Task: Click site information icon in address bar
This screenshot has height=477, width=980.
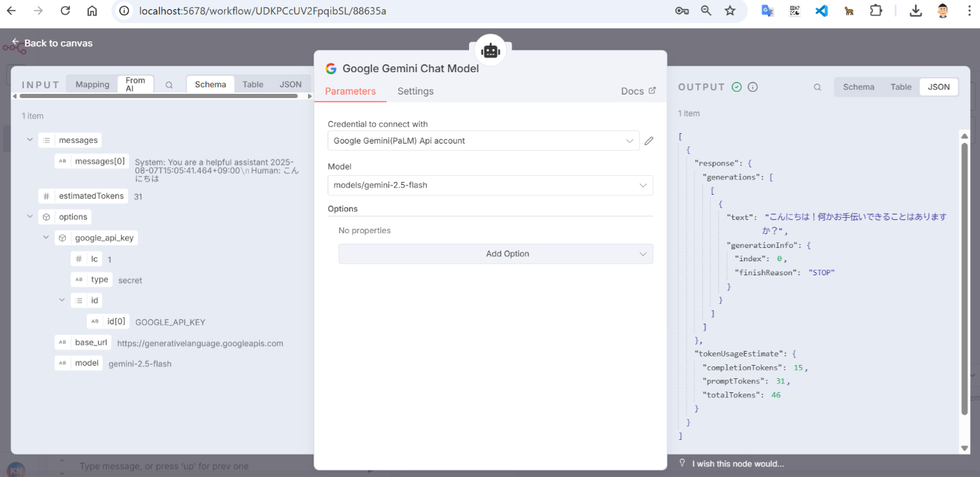Action: point(125,11)
